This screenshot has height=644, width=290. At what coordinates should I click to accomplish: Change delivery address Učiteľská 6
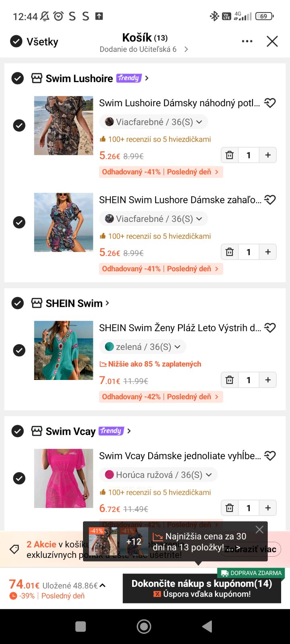pos(143,50)
